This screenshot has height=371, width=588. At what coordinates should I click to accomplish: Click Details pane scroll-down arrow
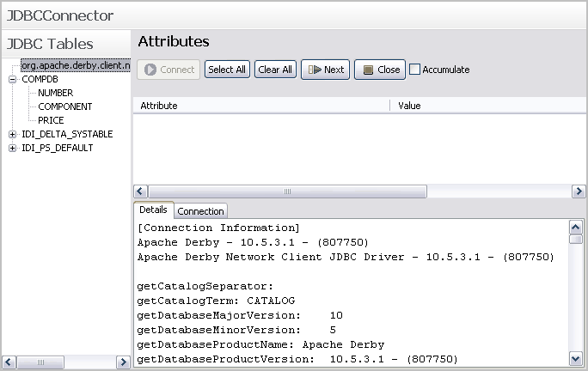[576, 359]
